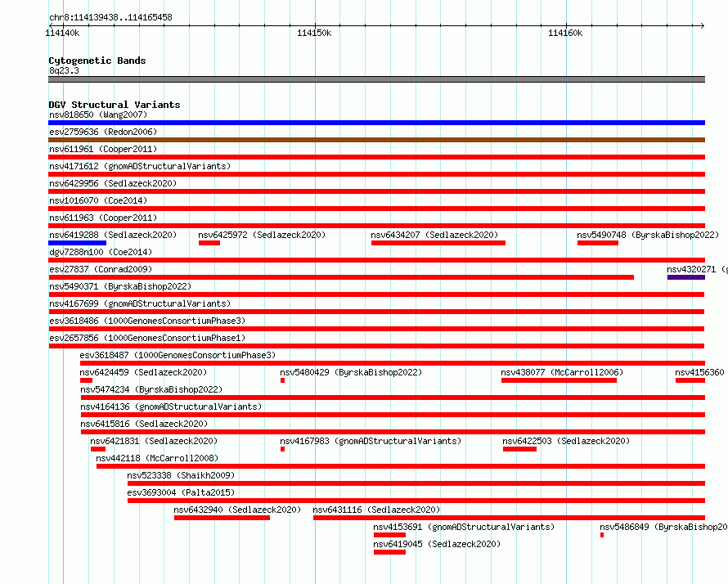Click nsv1016070 (Coe2014) label
This screenshot has width=728, height=584.
(x=98, y=200)
